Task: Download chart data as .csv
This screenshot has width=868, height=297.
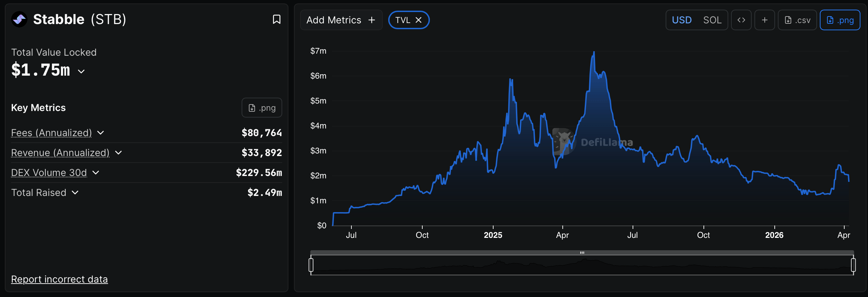Action: 797,20
